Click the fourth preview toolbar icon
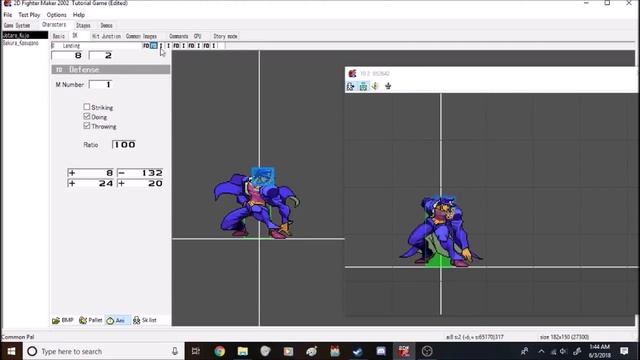640x360 pixels. (388, 86)
